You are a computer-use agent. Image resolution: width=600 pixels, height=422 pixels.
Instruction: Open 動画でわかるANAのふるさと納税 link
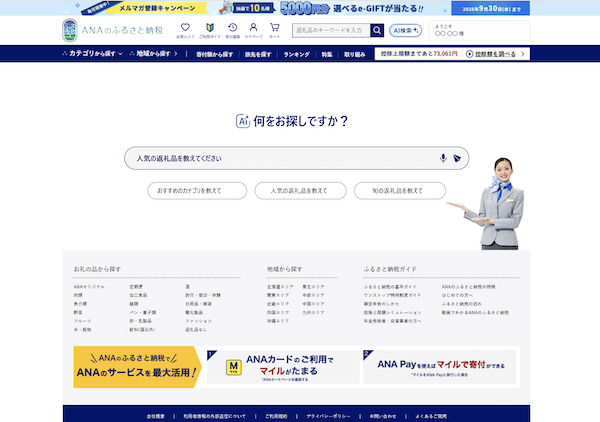coord(475,313)
